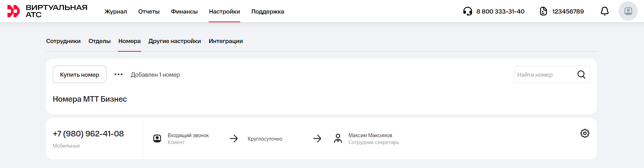
Task: Go to Отчеты in top navigation
Action: (x=149, y=11)
